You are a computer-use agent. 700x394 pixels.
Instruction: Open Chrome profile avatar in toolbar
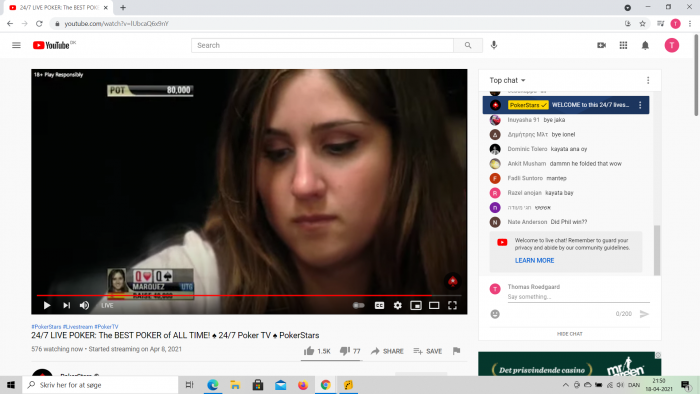[x=675, y=24]
